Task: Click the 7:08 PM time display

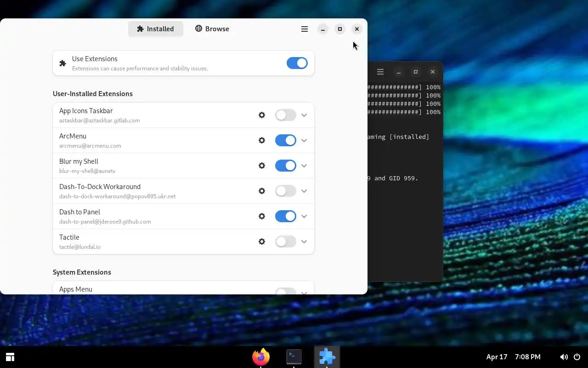Action: 527,357
